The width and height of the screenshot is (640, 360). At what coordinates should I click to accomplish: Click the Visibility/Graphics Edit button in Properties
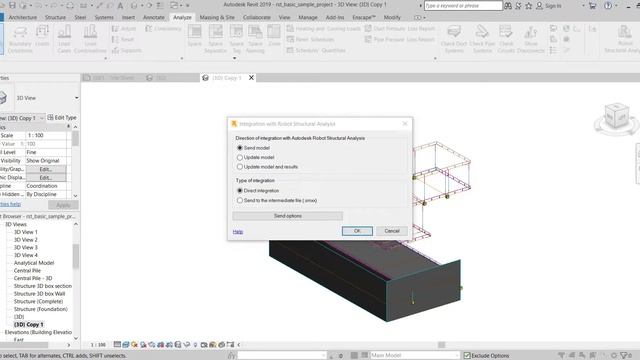pos(46,169)
